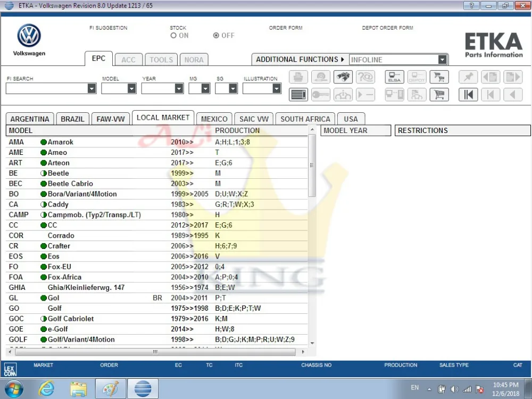532x399 pixels.
Task: Set STOCK to OFF
Action: [216, 35]
